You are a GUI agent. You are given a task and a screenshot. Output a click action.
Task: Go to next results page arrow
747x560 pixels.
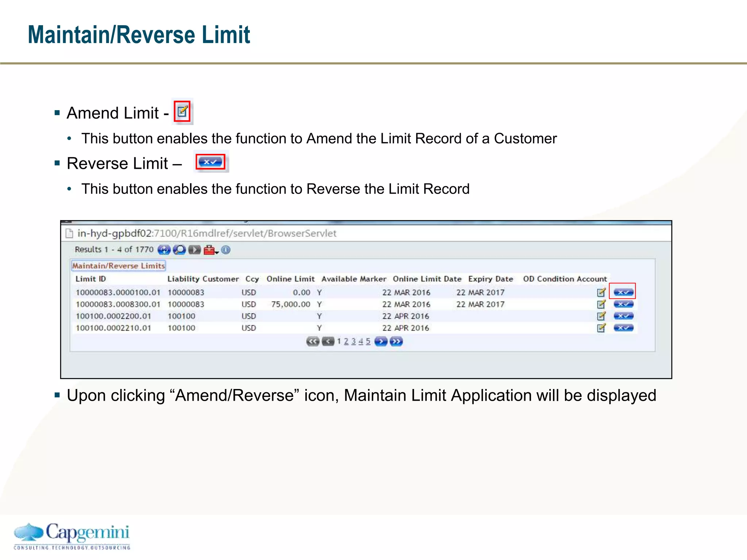click(x=381, y=341)
